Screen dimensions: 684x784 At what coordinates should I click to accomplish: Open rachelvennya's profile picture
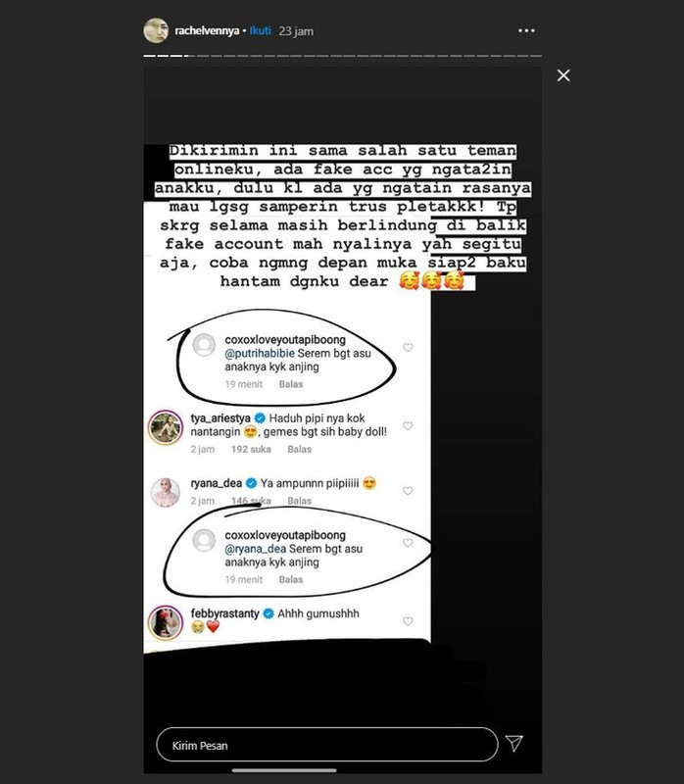156,30
